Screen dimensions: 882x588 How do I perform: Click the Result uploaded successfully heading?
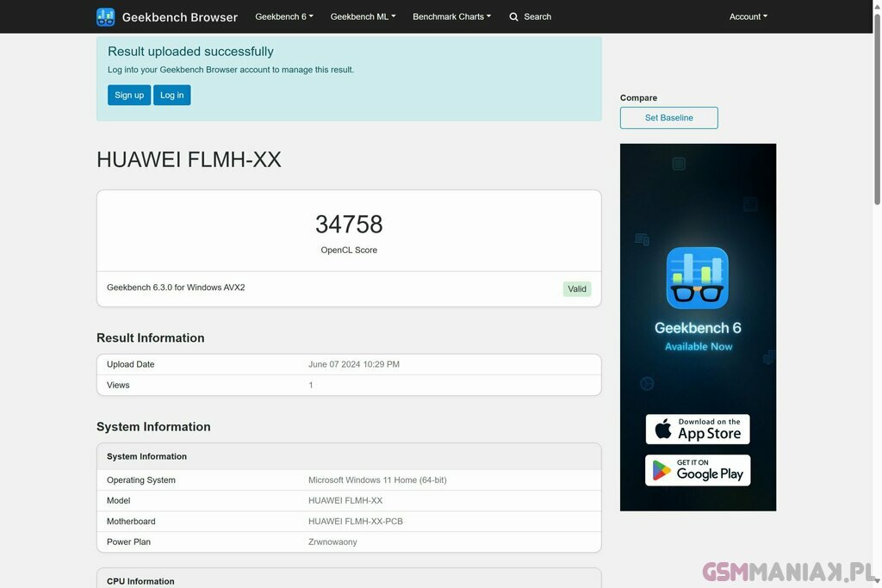click(190, 51)
